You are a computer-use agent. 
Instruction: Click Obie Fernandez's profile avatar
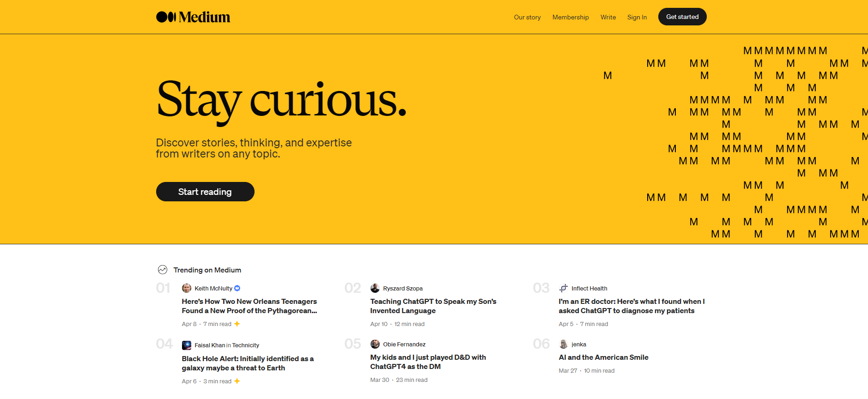coord(375,344)
